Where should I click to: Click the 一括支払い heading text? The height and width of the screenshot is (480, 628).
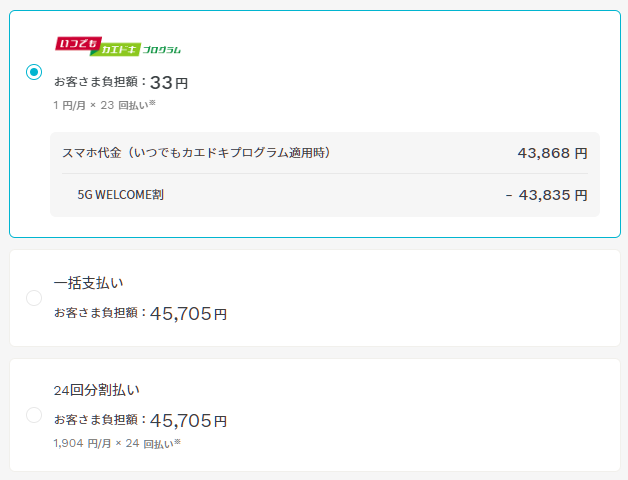[88, 283]
